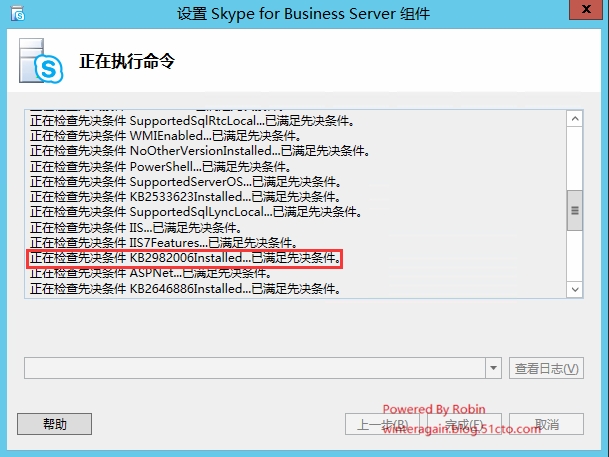Click the 正在执行命令 heading

pyautogui.click(x=127, y=61)
